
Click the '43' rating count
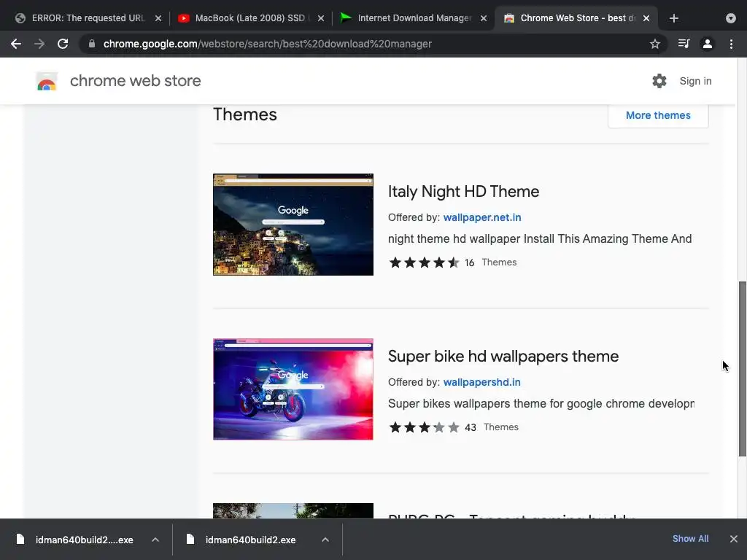471,427
